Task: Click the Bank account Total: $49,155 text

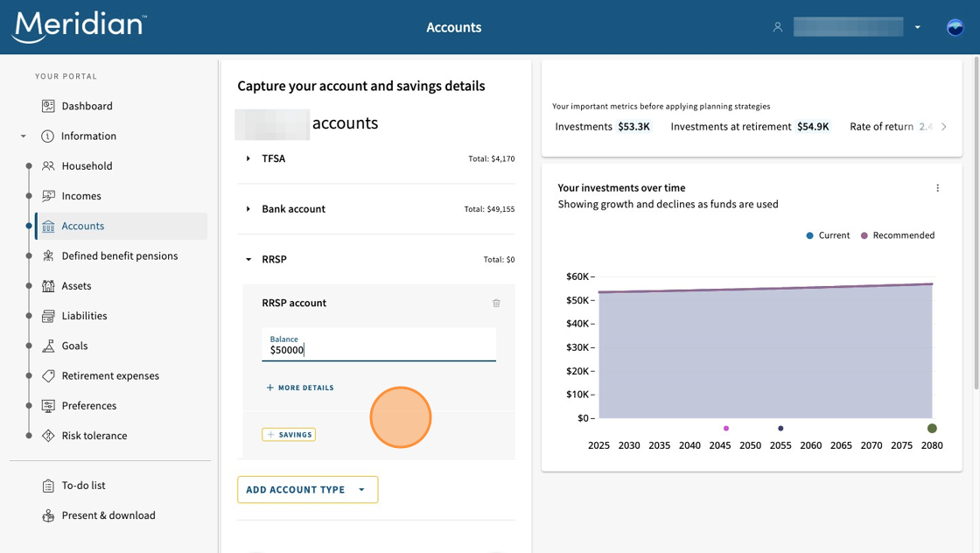Action: (x=489, y=209)
